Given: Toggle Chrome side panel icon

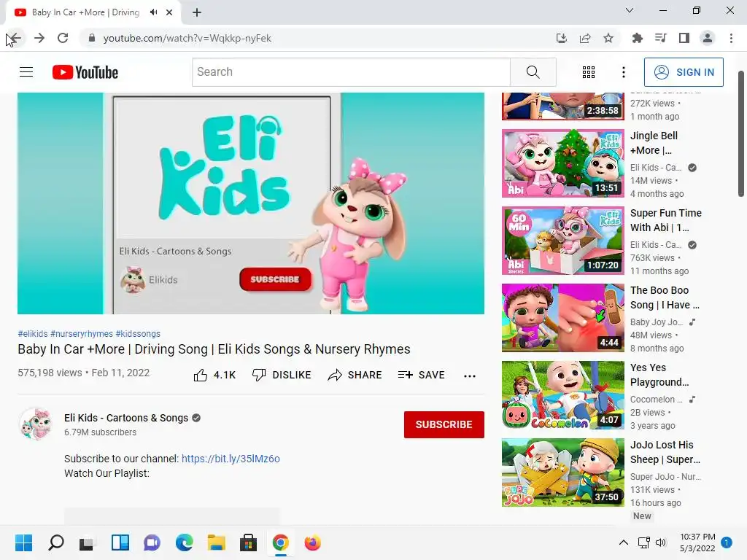Looking at the screenshot, I should 684,38.
